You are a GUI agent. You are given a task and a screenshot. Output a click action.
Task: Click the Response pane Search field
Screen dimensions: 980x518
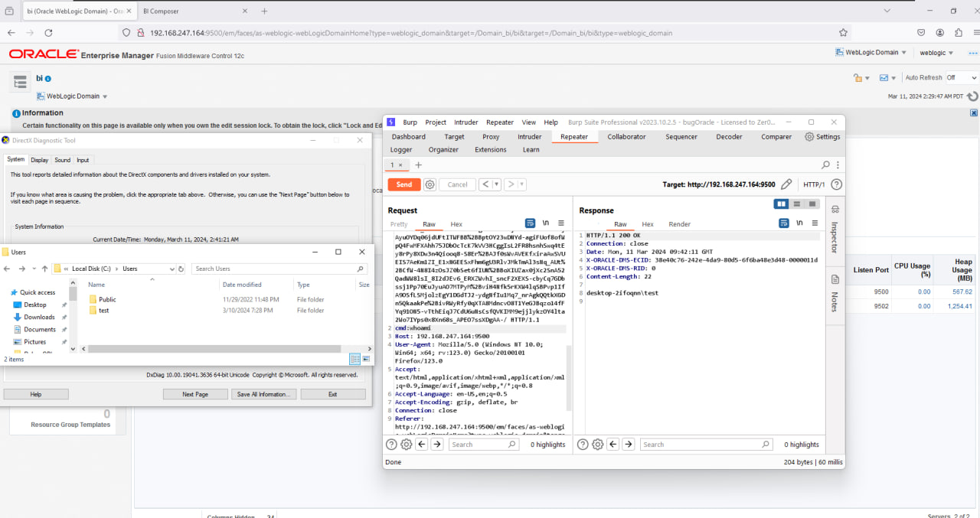[706, 445]
